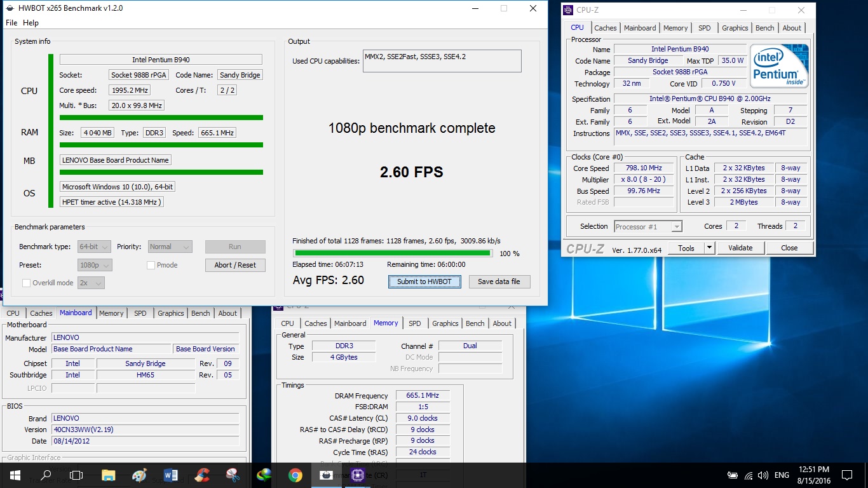Switch to HWBOT x265 taskbar icon
The height and width of the screenshot is (488, 868).
326,475
